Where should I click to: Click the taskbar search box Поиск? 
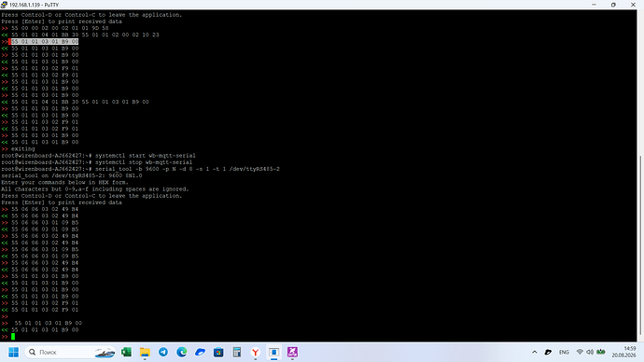(71, 352)
